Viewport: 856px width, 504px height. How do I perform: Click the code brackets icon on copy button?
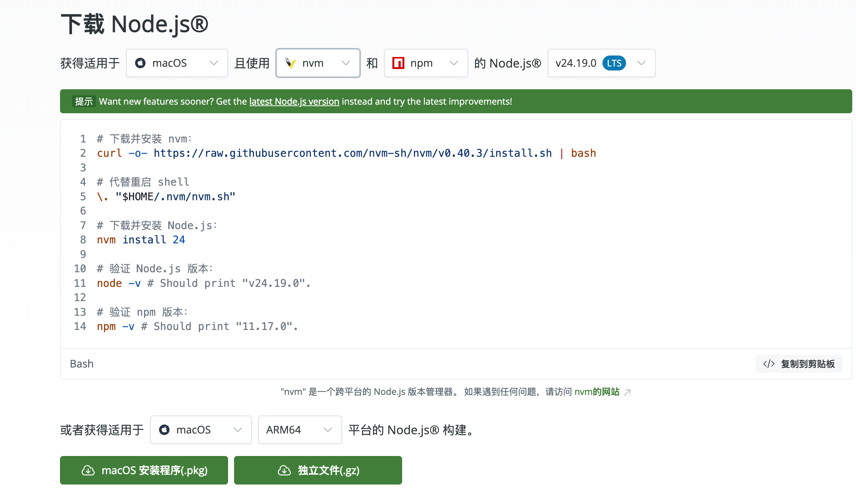click(769, 364)
